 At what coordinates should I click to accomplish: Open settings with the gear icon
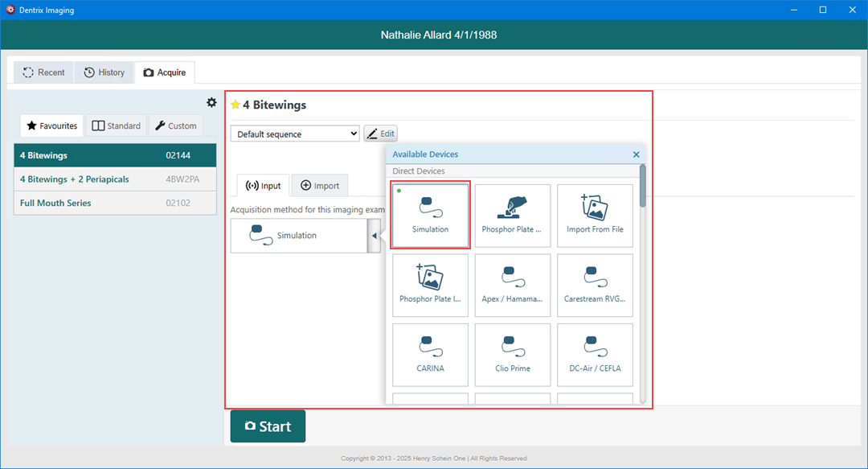pos(211,102)
